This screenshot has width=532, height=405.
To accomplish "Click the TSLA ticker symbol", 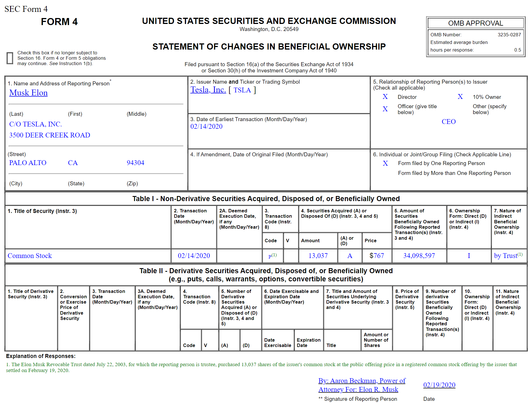I will click(242, 90).
